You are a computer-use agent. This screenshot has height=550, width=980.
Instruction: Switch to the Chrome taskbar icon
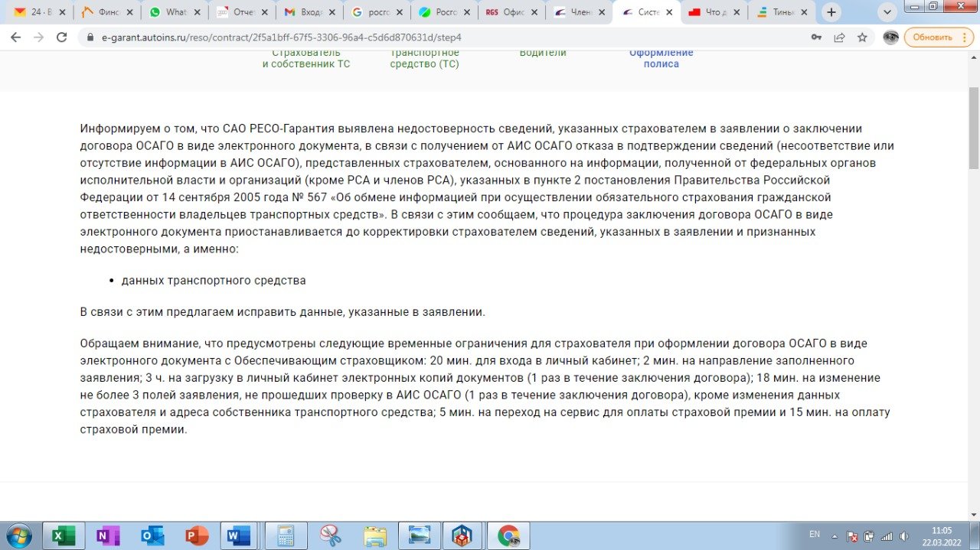point(509,535)
